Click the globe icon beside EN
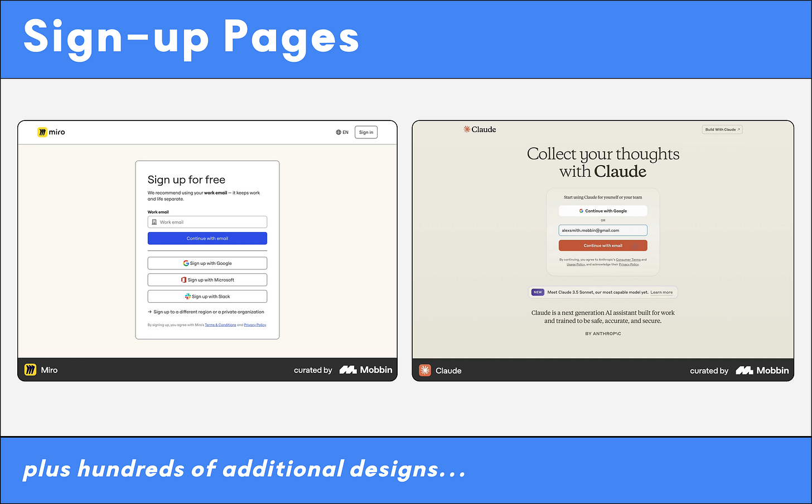The height and width of the screenshot is (504, 812). click(x=339, y=132)
